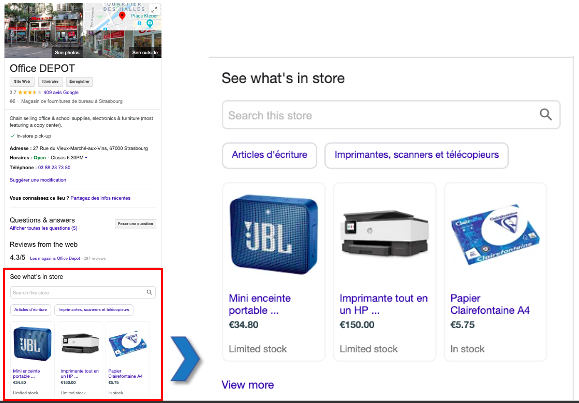
Task: Open the small 'Papier Clairefontaine A4' link in knowledge panel
Action: pyautogui.click(x=126, y=373)
